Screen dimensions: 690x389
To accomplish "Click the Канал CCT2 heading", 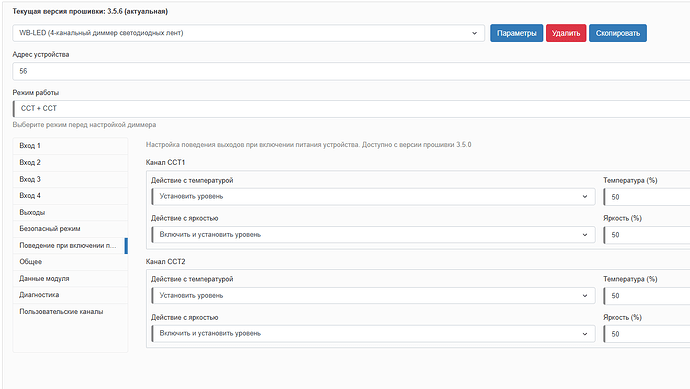I will [165, 261].
